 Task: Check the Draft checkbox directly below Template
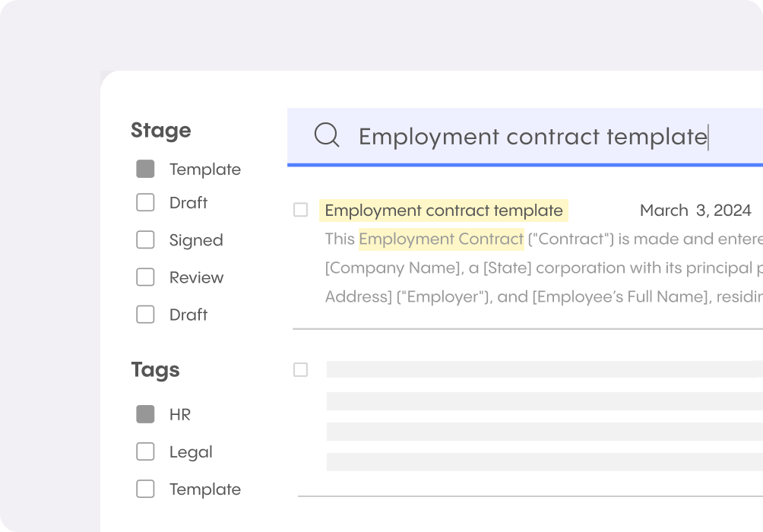145,203
